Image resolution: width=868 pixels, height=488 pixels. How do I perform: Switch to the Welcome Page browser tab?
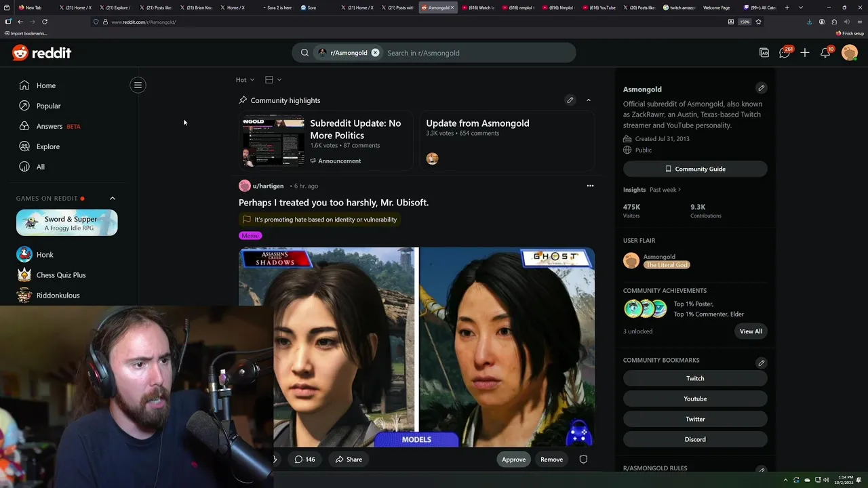click(x=717, y=7)
